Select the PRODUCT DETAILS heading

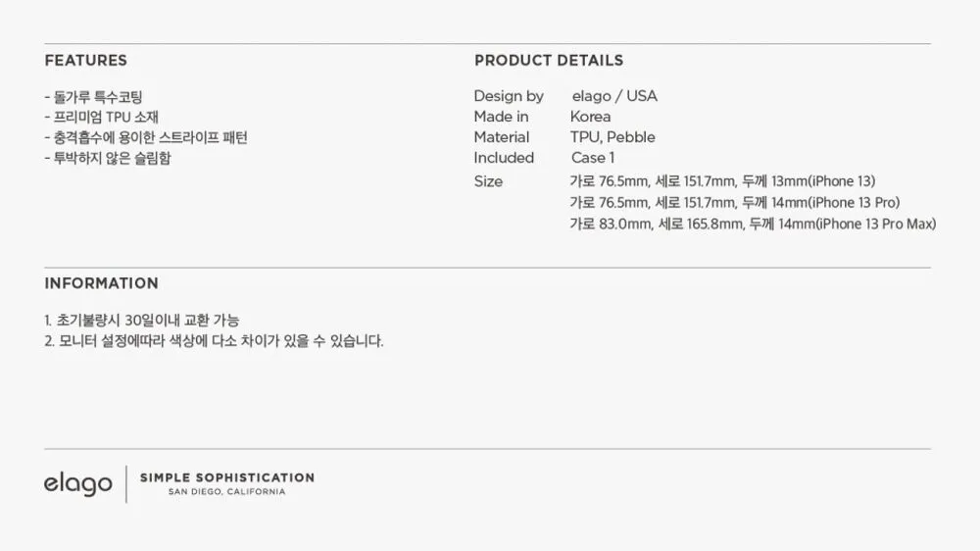pyautogui.click(x=549, y=61)
